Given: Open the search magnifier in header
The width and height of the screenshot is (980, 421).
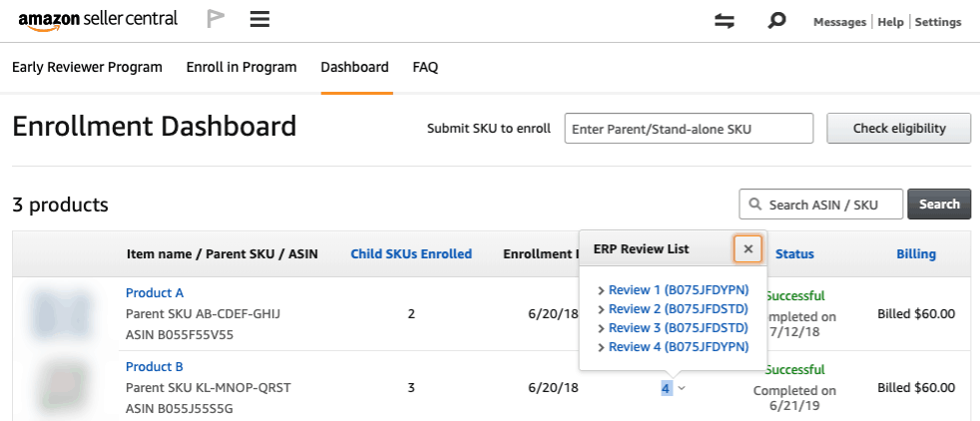Looking at the screenshot, I should pos(776,21).
